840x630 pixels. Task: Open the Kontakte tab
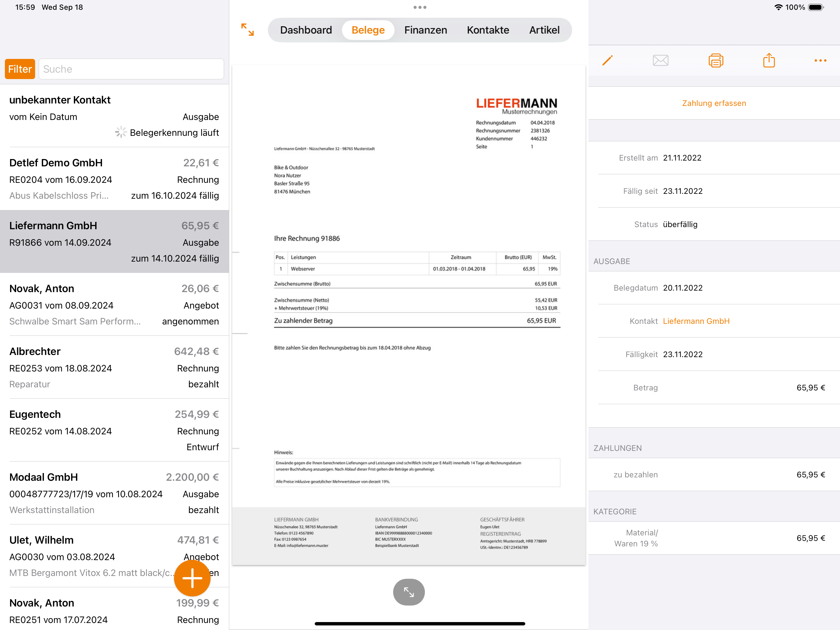click(x=487, y=30)
